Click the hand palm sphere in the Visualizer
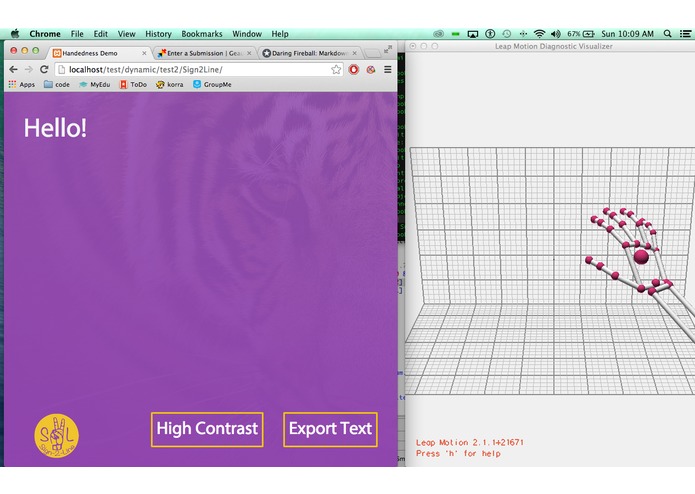 pos(641,257)
